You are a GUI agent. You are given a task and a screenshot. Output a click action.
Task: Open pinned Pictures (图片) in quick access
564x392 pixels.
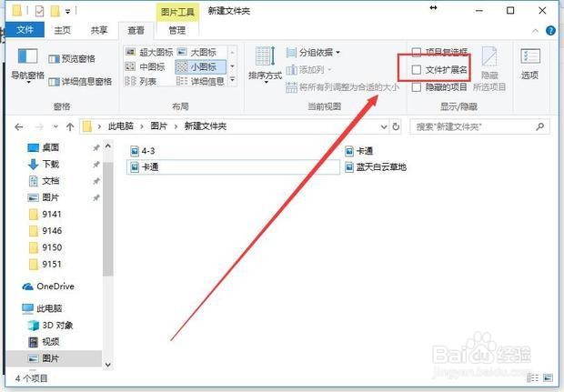[x=44, y=197]
